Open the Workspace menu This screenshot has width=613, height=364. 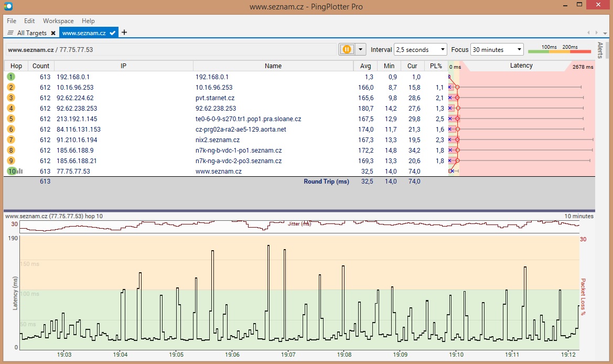(58, 21)
